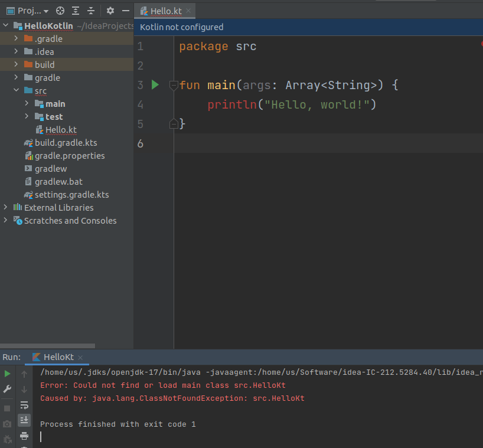Image resolution: width=483 pixels, height=448 pixels.
Task: Select gradle.properties file
Action: point(70,156)
